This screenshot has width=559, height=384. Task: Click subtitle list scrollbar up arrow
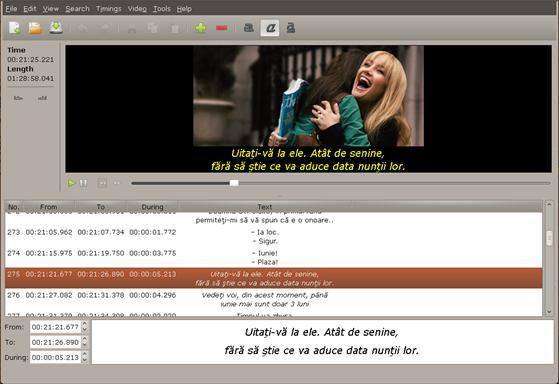(x=549, y=205)
